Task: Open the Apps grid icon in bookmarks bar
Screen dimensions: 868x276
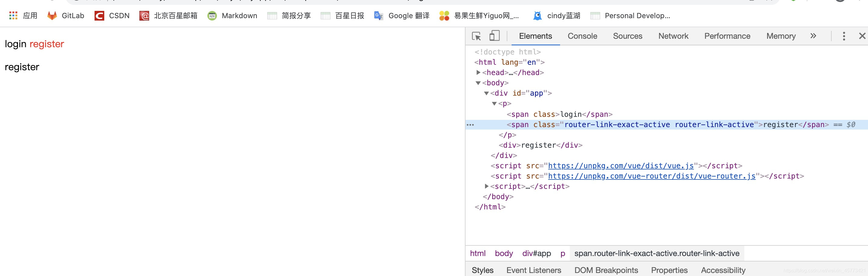Action: tap(13, 15)
